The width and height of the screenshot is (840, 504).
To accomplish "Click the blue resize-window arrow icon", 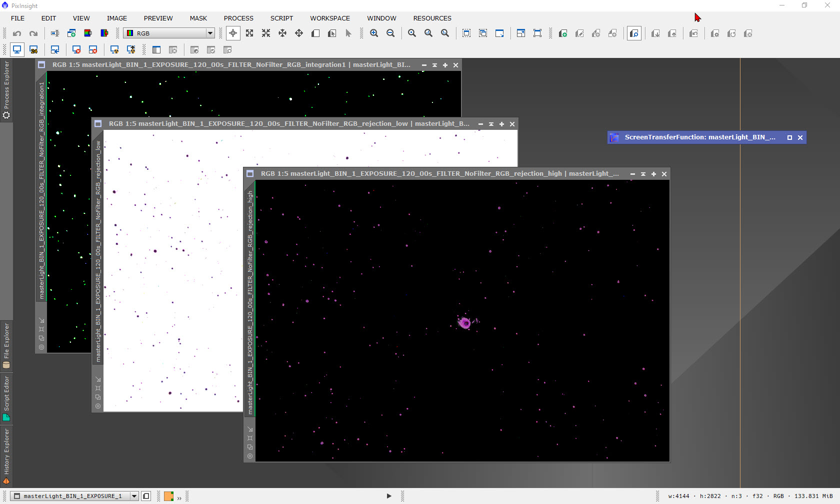I will click(x=499, y=33).
